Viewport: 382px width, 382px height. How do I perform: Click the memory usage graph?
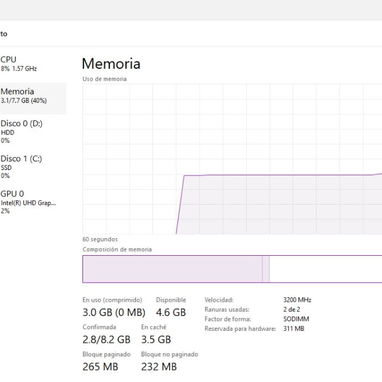point(232,159)
